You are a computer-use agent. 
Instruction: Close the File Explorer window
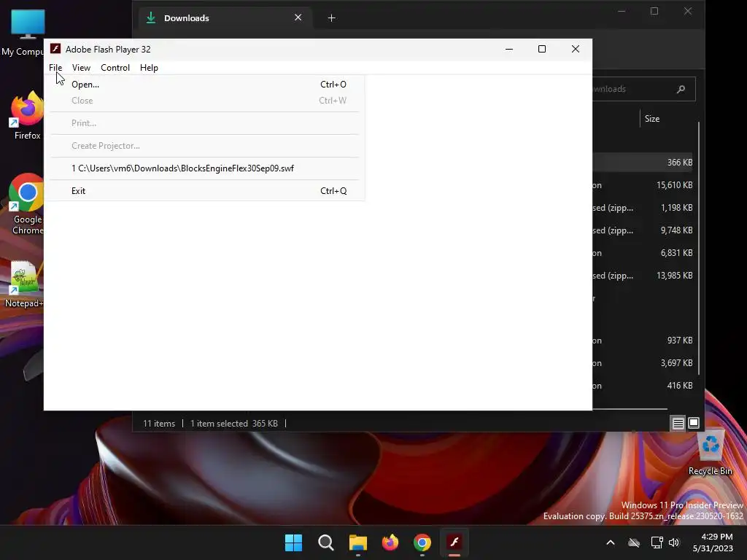(x=687, y=11)
